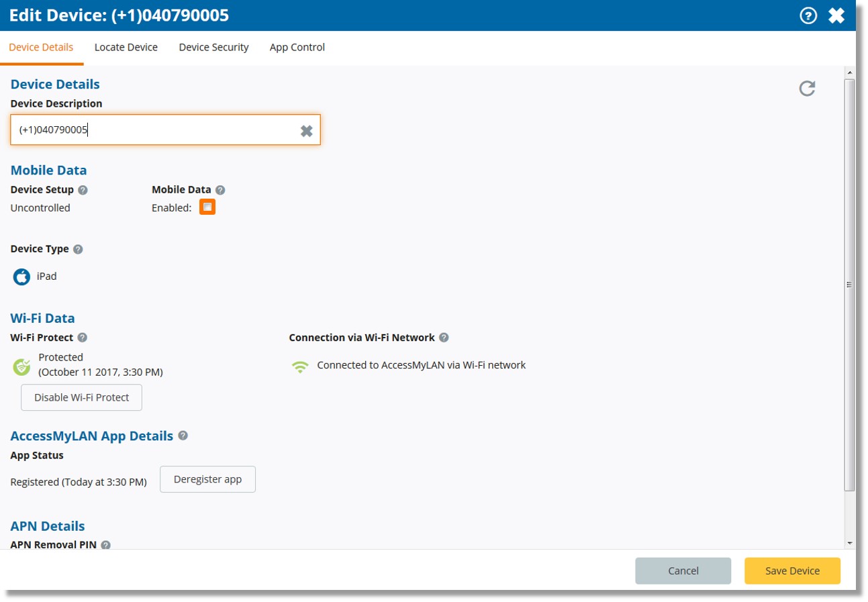This screenshot has height=602, width=868.
Task: Open help tooltip beside Mobile Data label
Action: point(220,190)
